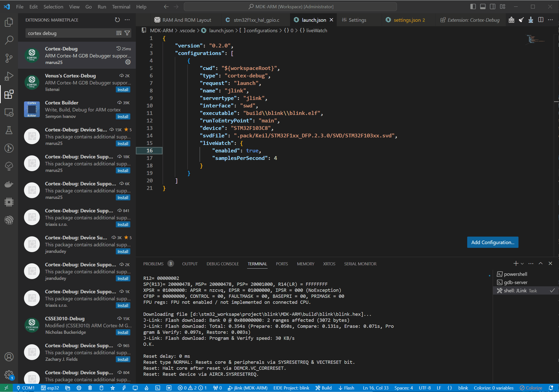Click the editor minimap
The width and height of the screenshot is (559, 392).
tap(535, 39)
